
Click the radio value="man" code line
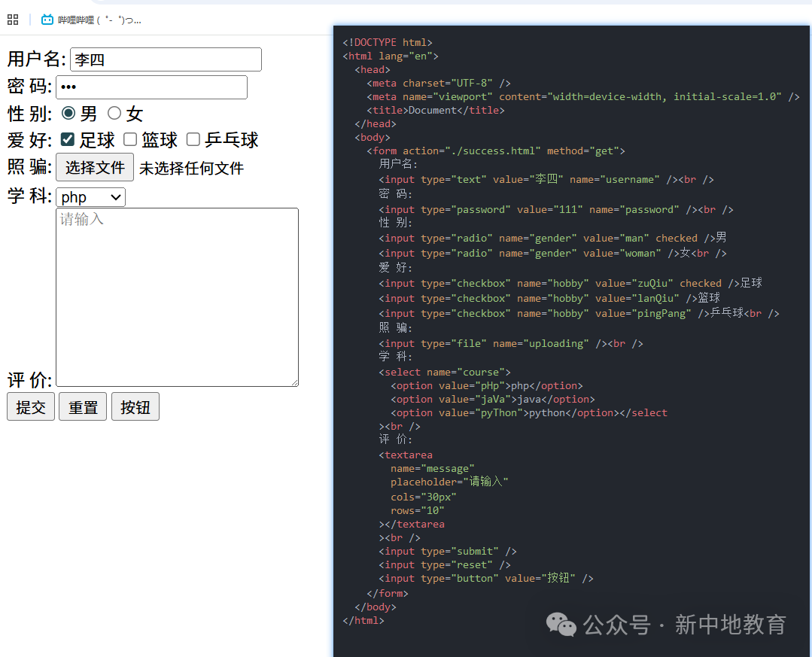pos(552,238)
